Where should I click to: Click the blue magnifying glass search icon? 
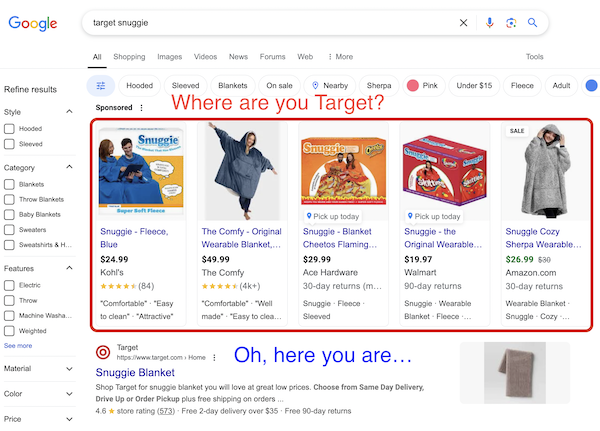pyautogui.click(x=532, y=23)
